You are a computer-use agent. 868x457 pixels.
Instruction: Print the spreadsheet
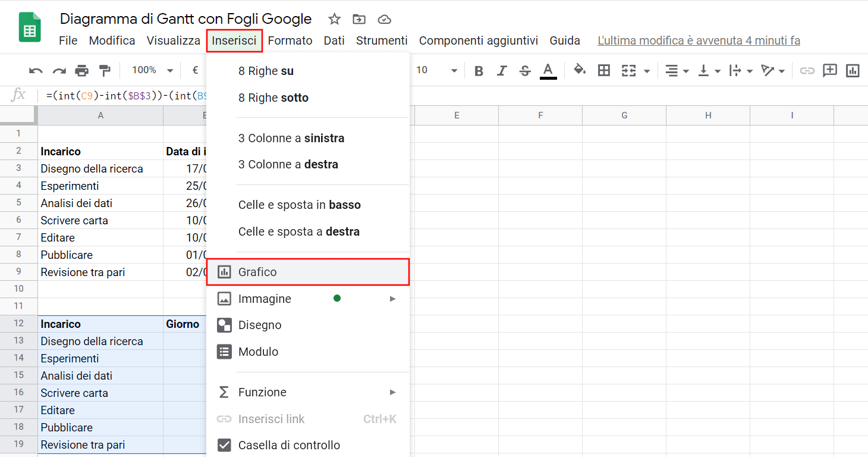tap(81, 71)
